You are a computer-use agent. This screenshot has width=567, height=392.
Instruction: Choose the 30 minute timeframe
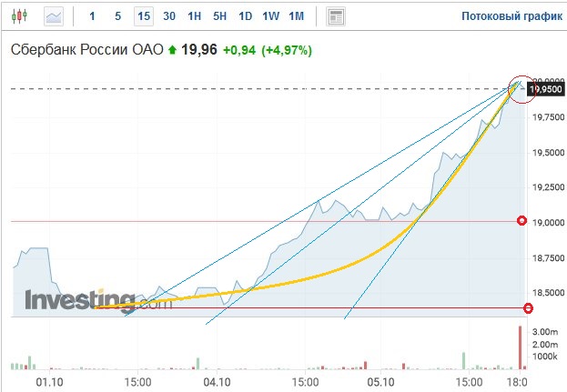coord(169,16)
